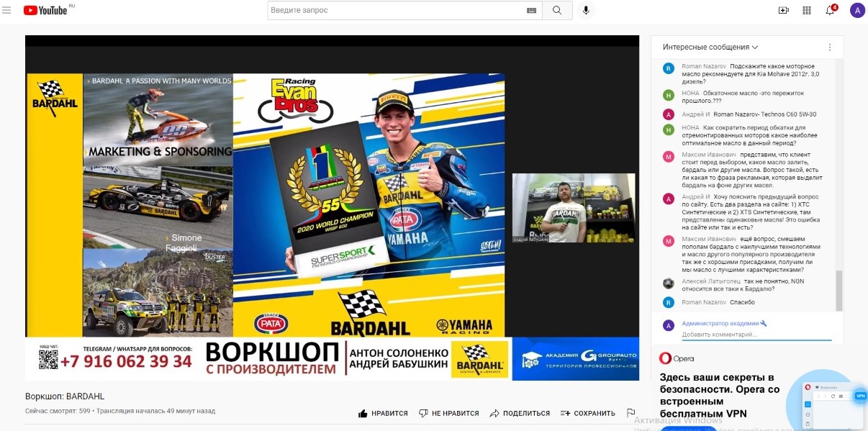
Task: Click the add comment field 'Добавить комментарий'
Action: click(x=756, y=335)
